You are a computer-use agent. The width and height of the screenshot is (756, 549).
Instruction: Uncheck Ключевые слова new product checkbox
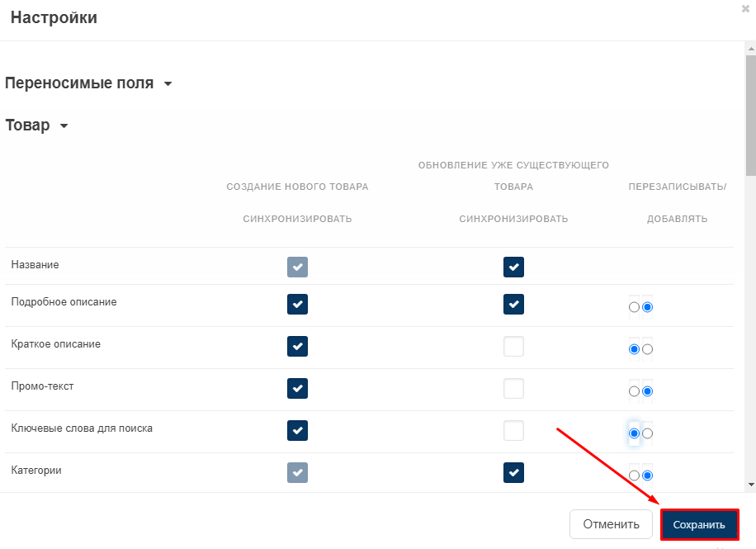(297, 430)
